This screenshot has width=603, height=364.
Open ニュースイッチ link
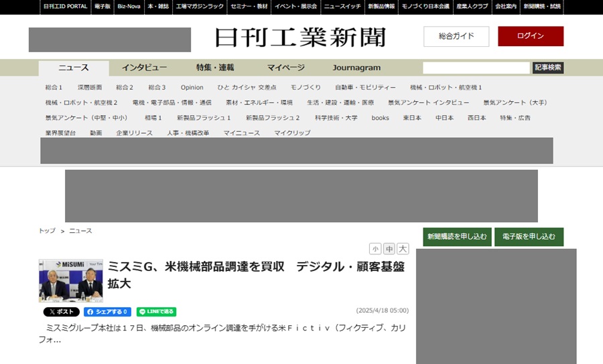342,7
